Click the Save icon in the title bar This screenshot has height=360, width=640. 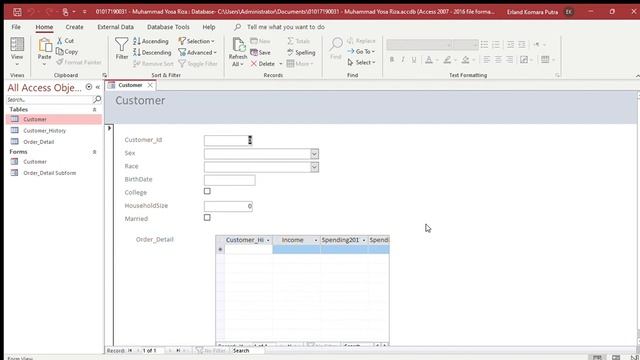tap(17, 12)
